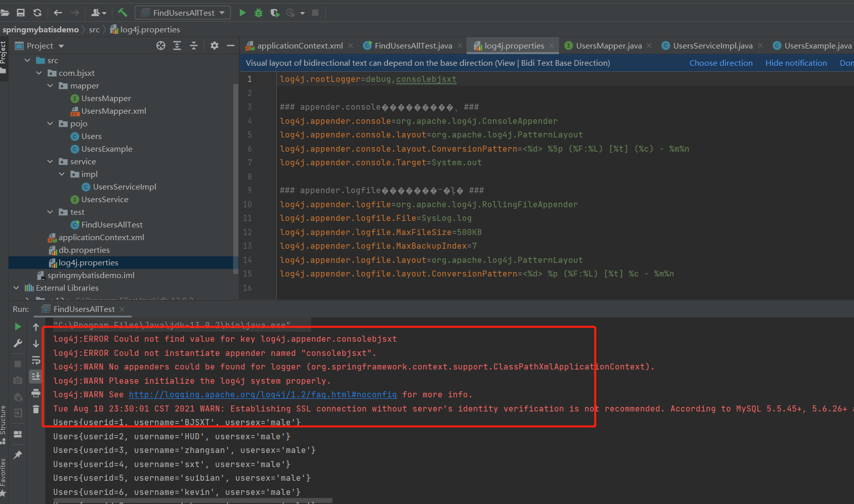Run with coverage using the shield icon
854x504 pixels.
(275, 13)
